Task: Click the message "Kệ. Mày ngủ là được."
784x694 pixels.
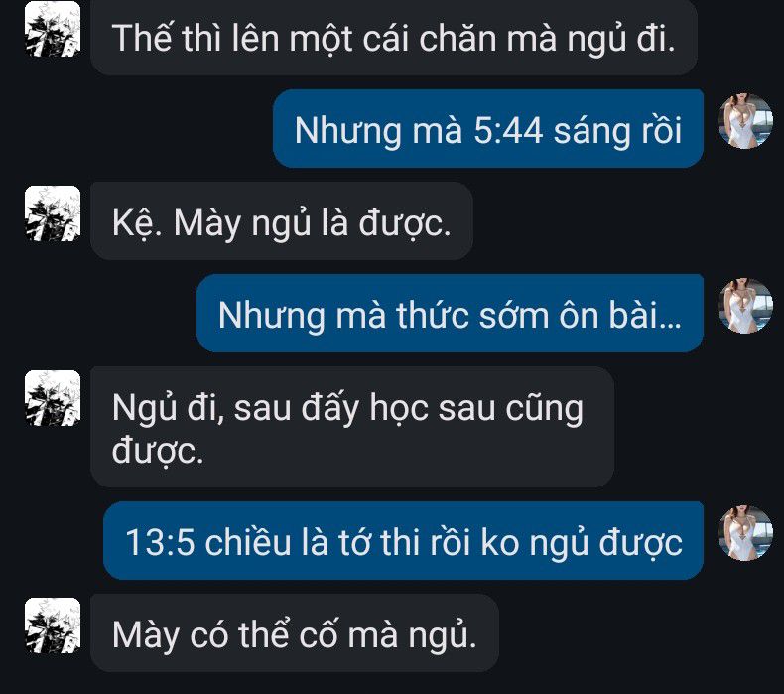Action: [282, 220]
